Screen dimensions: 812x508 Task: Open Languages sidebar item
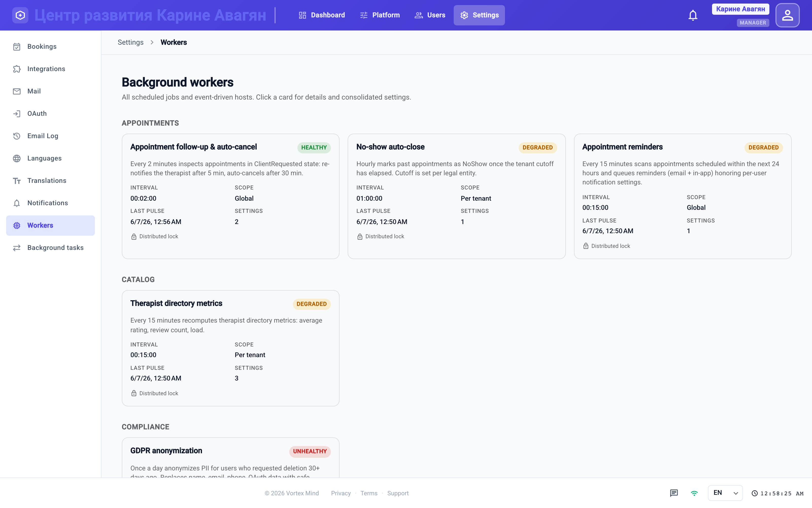click(50, 158)
